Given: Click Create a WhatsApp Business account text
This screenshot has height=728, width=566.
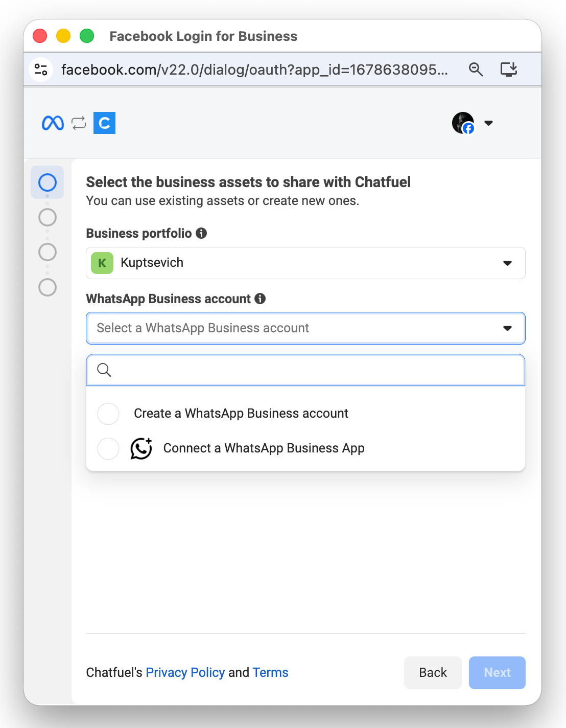Looking at the screenshot, I should 241,413.
